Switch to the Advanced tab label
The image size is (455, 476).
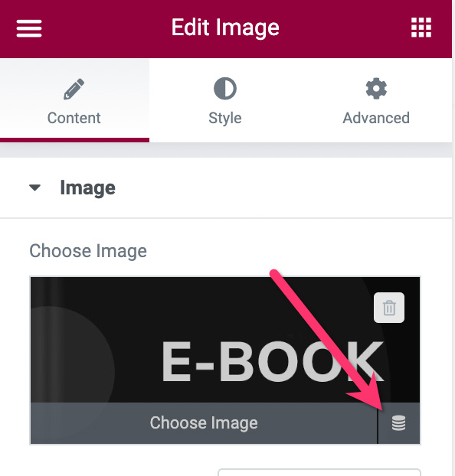(376, 118)
